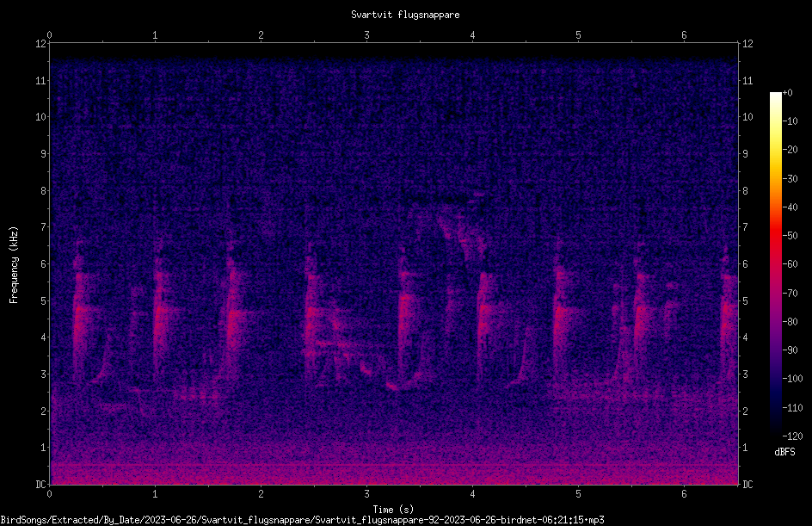812x526 pixels.
Task: Click '0' on the top time axis
Action: [49, 35]
